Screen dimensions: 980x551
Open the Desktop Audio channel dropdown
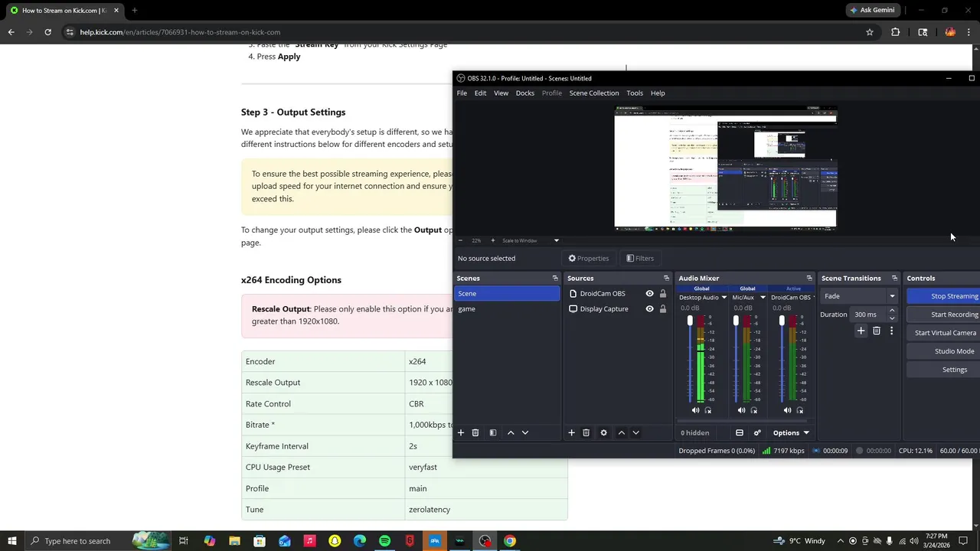[x=724, y=298]
